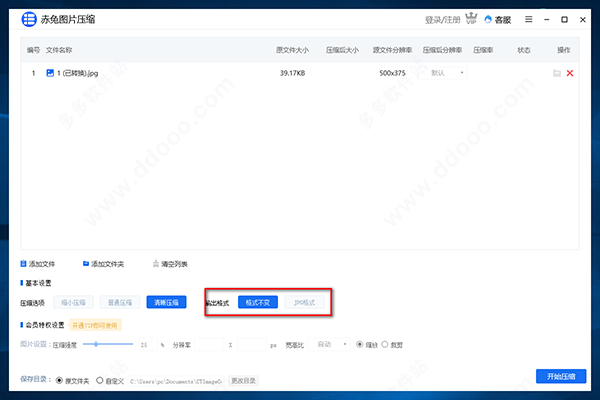Click the 压缩后分辨率 column header
This screenshot has height=400, width=600.
click(x=442, y=50)
